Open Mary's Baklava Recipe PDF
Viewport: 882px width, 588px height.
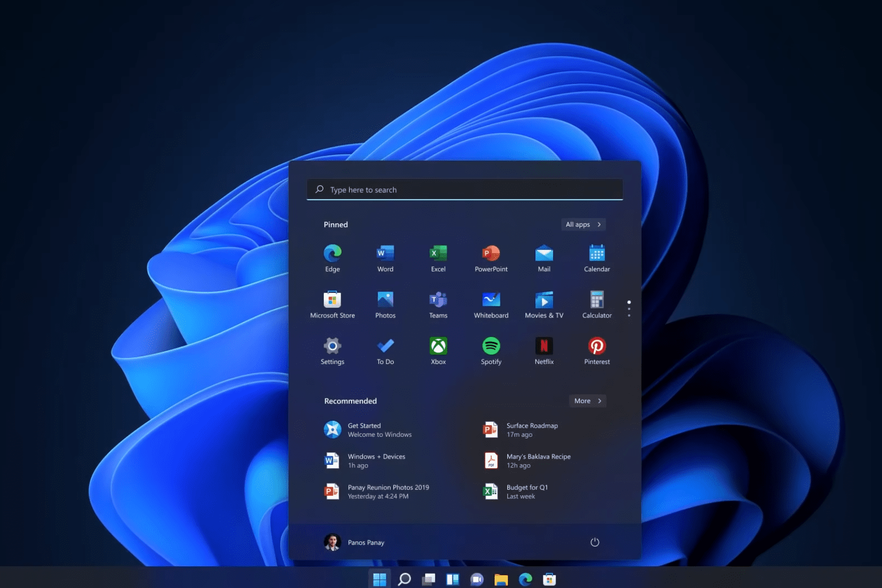click(x=527, y=461)
